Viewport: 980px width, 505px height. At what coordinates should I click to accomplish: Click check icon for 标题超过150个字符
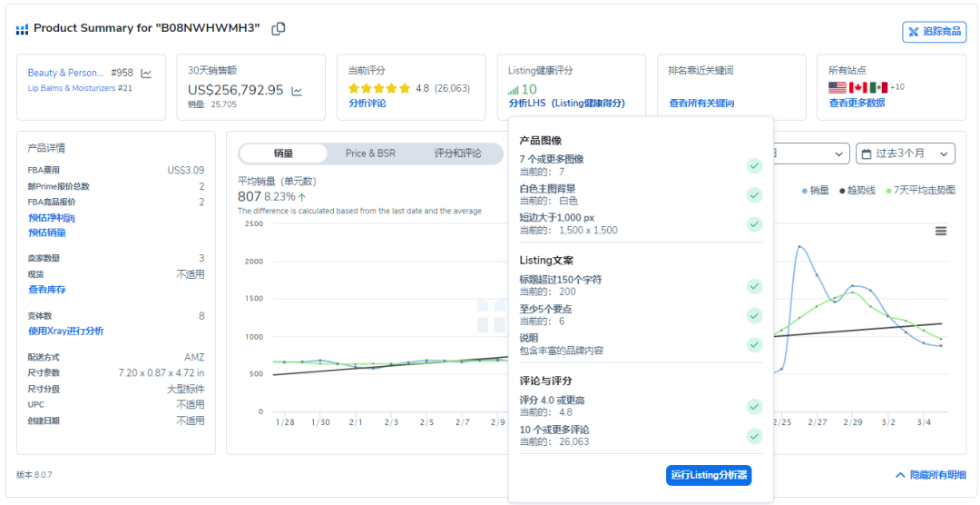click(754, 286)
